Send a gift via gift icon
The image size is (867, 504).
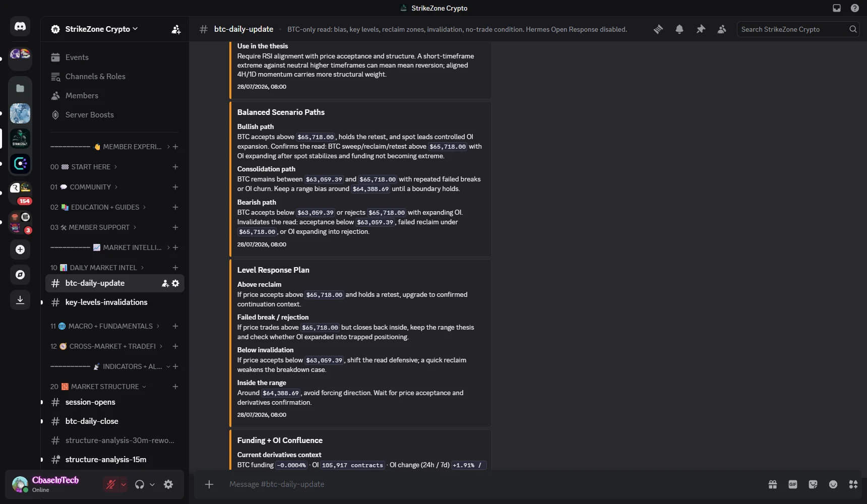pos(773,484)
